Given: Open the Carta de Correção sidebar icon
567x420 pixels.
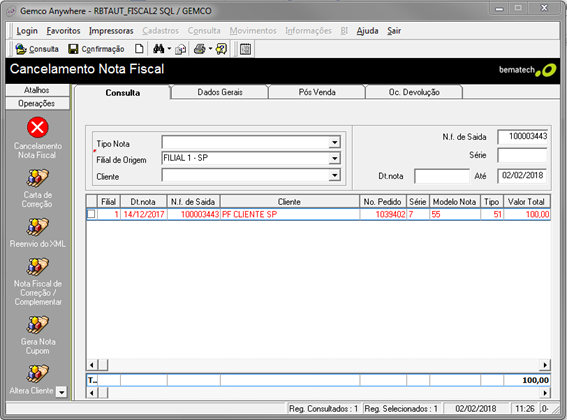Looking at the screenshot, I should coord(37,178).
